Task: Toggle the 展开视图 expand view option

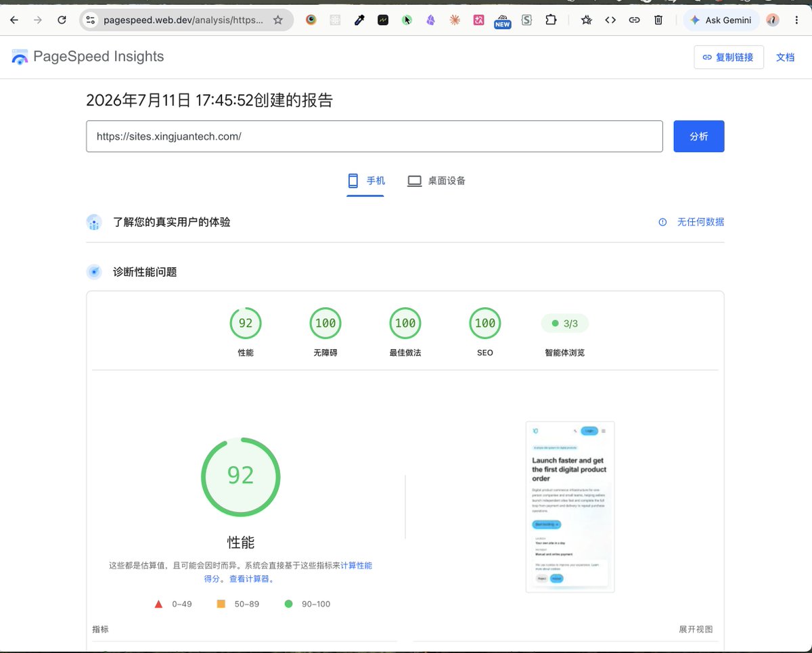Action: tap(696, 629)
